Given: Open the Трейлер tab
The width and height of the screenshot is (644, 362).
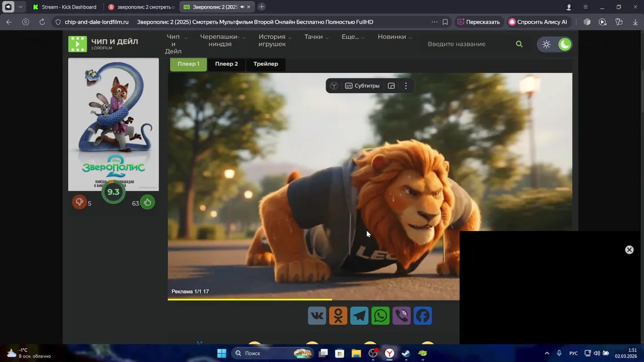Looking at the screenshot, I should click(266, 64).
